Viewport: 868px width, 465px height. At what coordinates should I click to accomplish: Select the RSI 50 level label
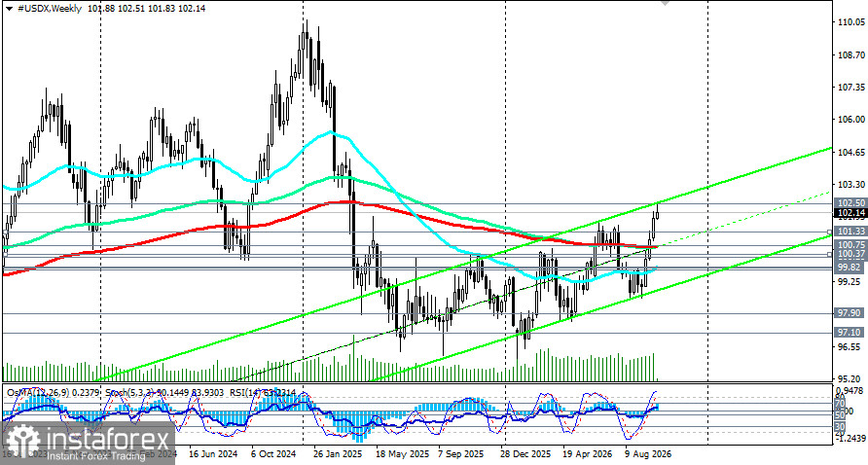click(840, 414)
